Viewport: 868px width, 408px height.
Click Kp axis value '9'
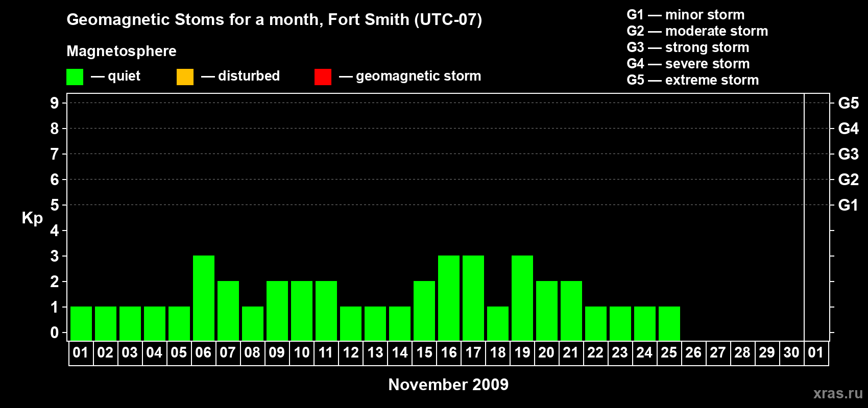[55, 103]
